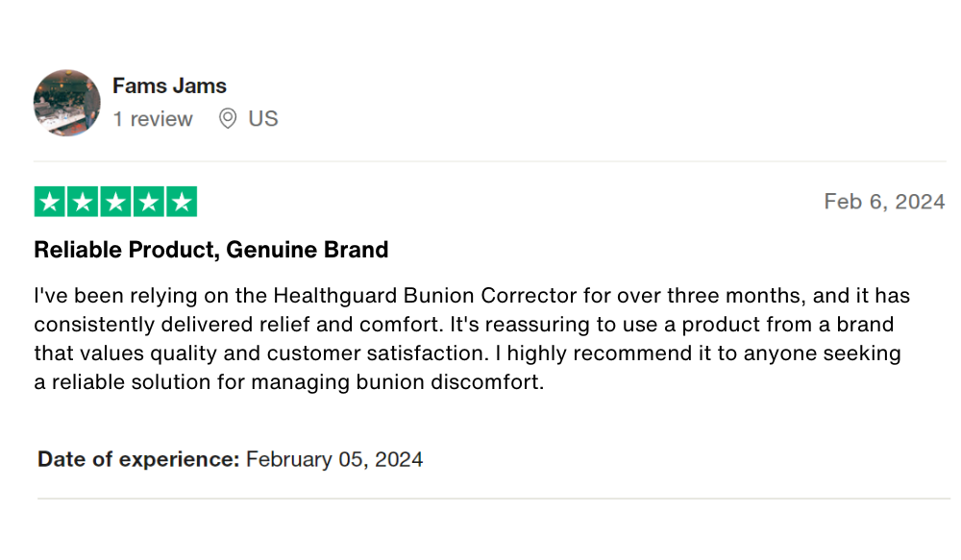This screenshot has height=560, width=961.
Task: Click the fifth (last) rating star
Action: point(181,202)
